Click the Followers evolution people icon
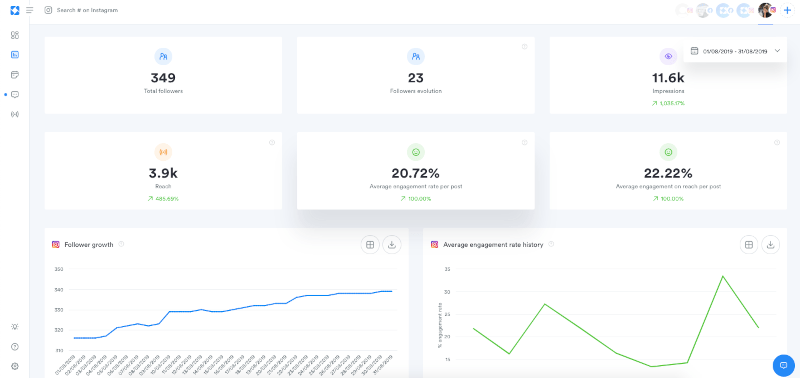This screenshot has height=378, width=802. pyautogui.click(x=416, y=56)
